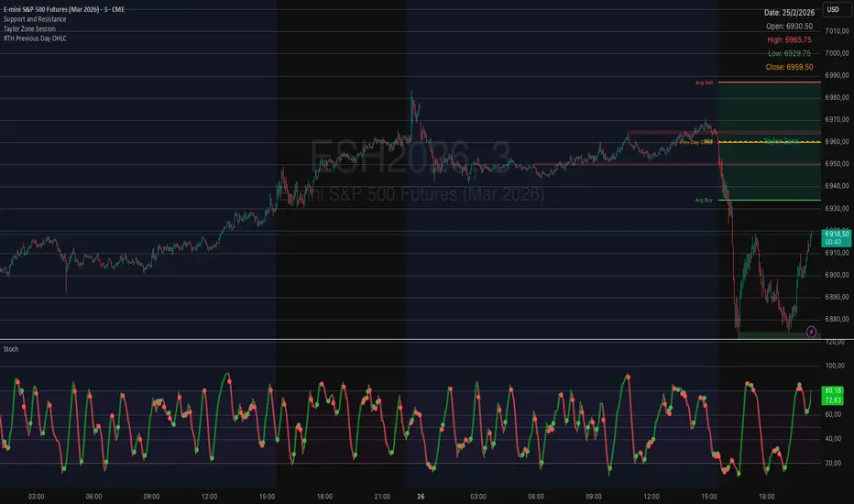This screenshot has height=504, width=854.
Task: Click the 60,00 Stoch axis label
Action: (x=834, y=414)
